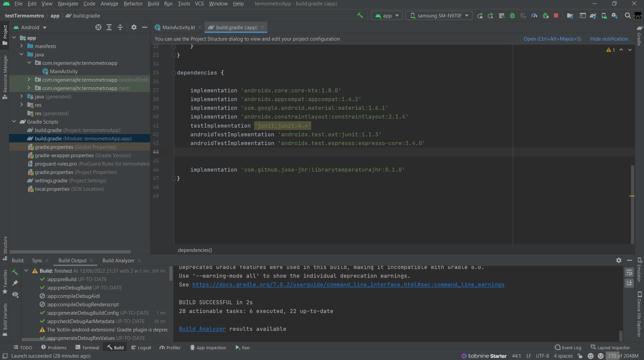Open the Layout Inspector from the status bar
The image size is (644, 360).
(x=613, y=347)
